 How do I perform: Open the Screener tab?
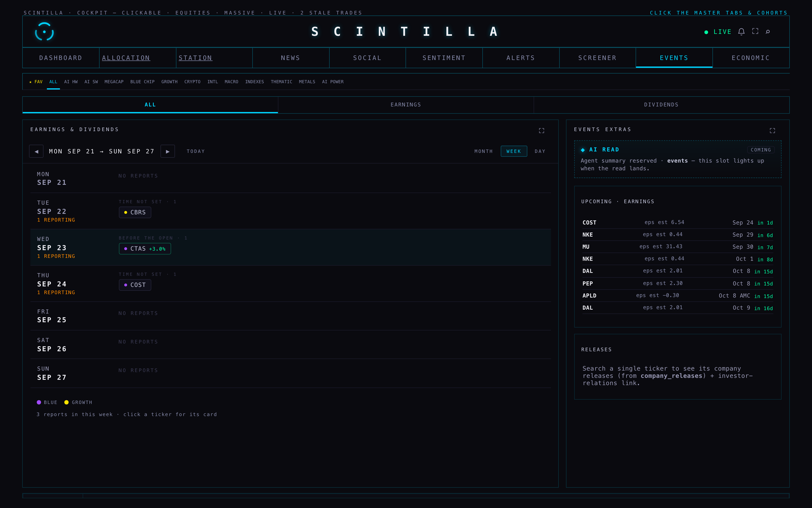[597, 58]
